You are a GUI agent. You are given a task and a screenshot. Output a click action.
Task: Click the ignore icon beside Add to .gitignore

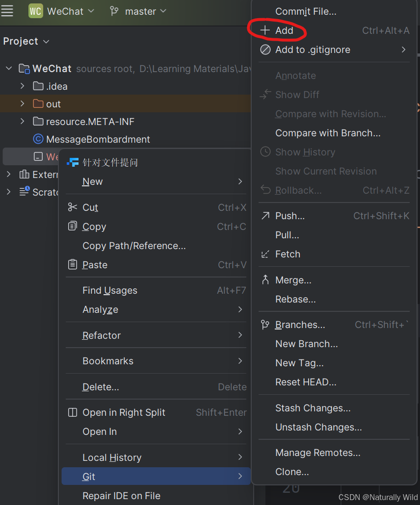(x=265, y=50)
